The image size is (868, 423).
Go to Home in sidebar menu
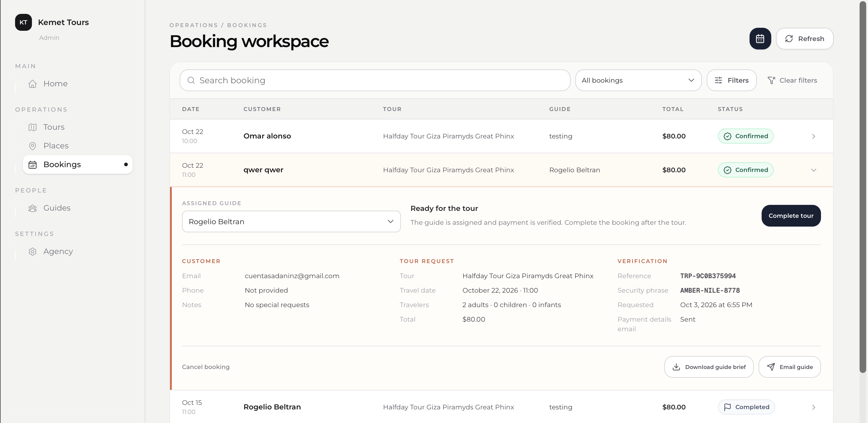(77, 84)
